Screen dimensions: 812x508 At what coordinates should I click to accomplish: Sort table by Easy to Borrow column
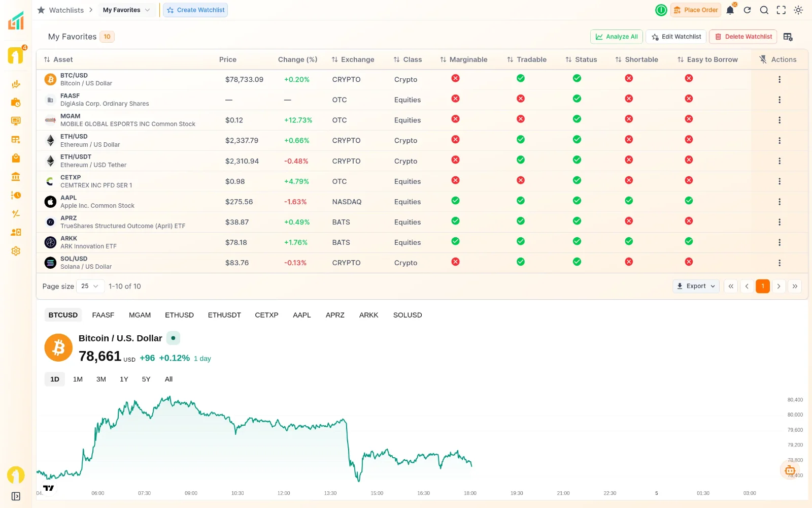click(x=707, y=59)
